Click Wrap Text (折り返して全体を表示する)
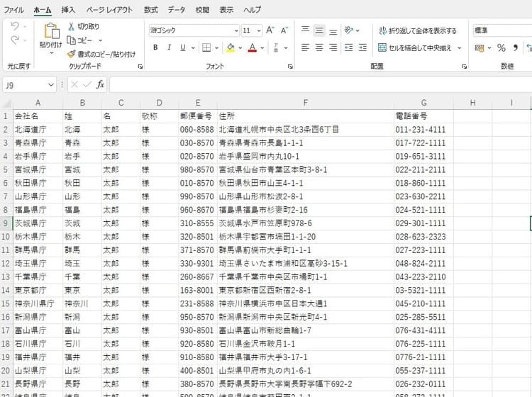The height and width of the screenshot is (397, 532). (418, 31)
